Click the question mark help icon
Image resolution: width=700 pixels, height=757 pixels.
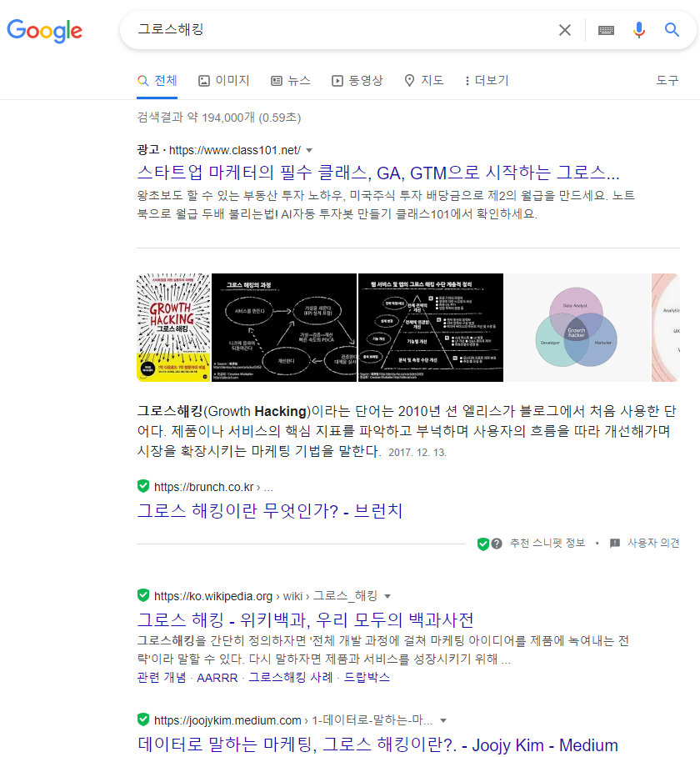[497, 544]
